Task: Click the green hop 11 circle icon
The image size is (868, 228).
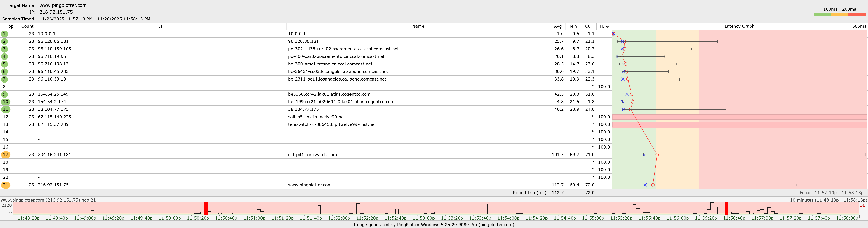Action: click(5, 109)
